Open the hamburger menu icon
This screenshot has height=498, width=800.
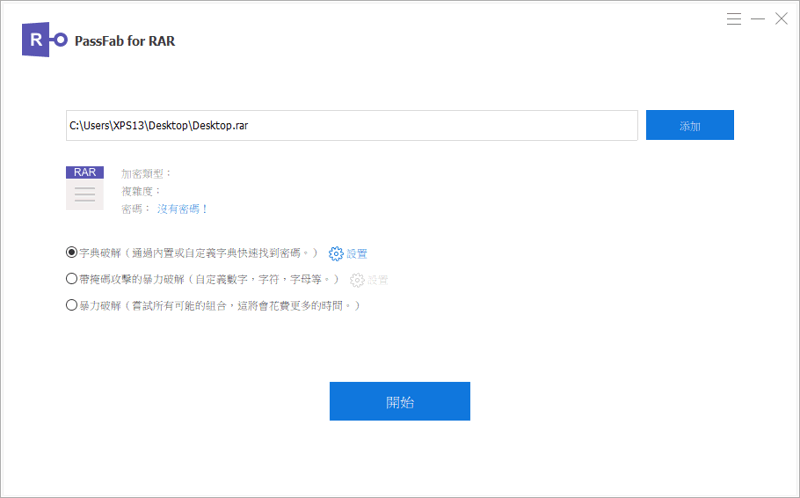(734, 19)
